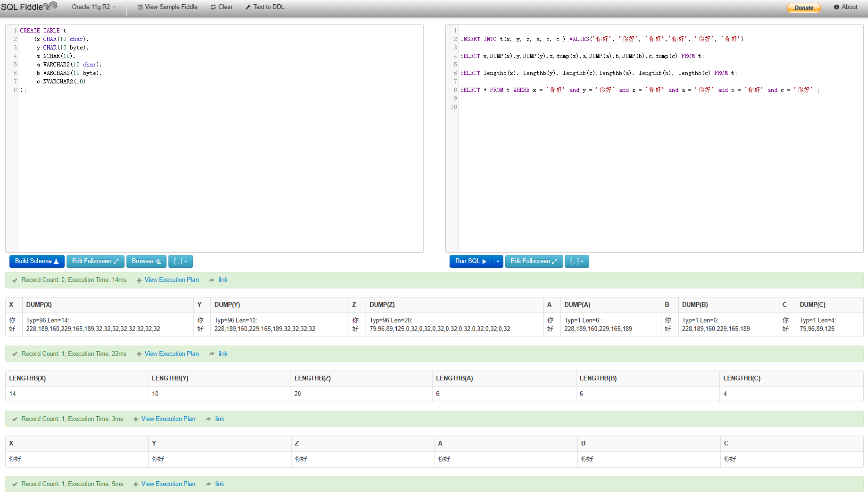Viewport: 868px width, 494px height.
Task: Click the plus icon beside 22ms execution plan
Action: (139, 354)
